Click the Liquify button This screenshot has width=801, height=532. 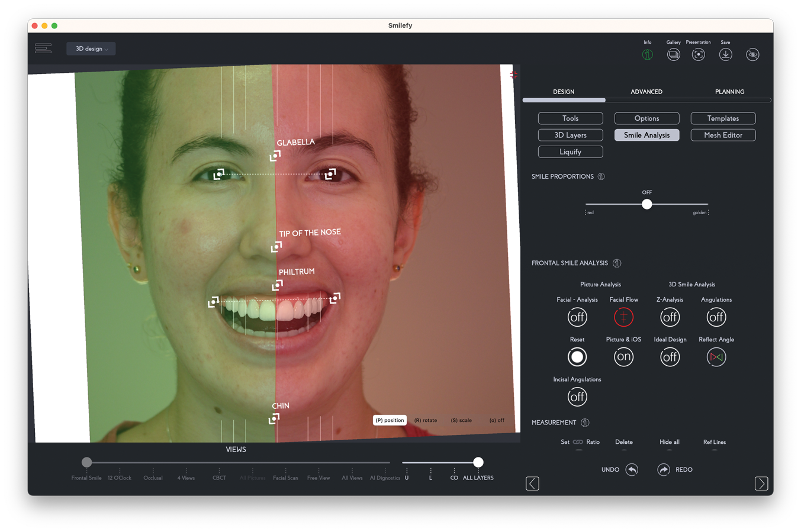pyautogui.click(x=570, y=152)
